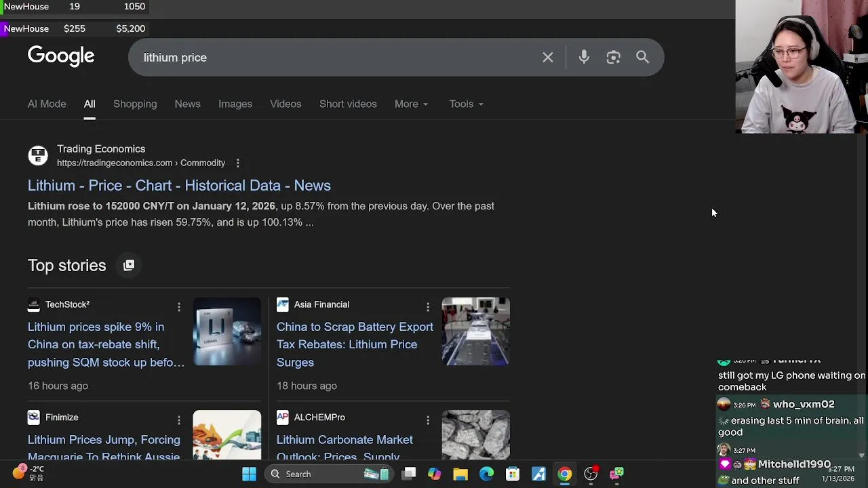Switch to AI Mode tab
The width and height of the screenshot is (868, 488).
click(x=47, y=104)
